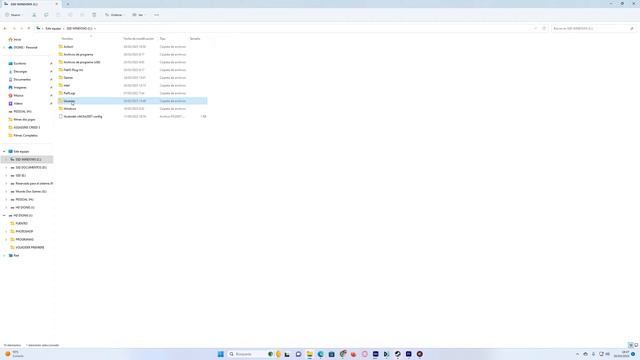
Task: Select the Windows folder in the file list
Action: tap(70, 109)
